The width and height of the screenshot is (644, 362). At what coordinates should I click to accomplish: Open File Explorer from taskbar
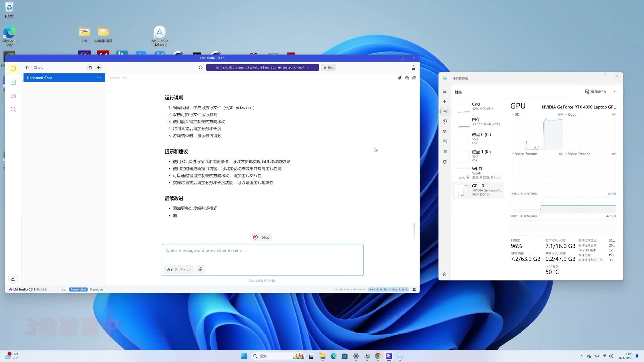click(322, 356)
